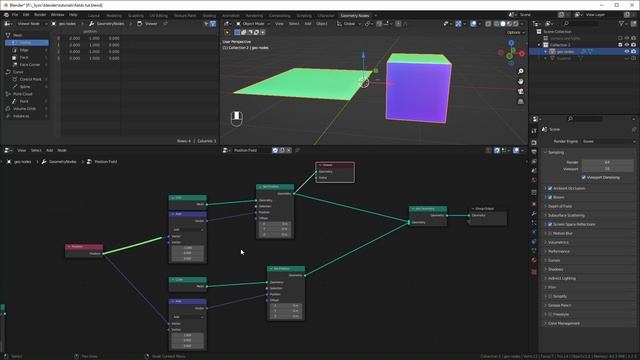
Task: Switch to Layout workspace tab
Action: click(94, 16)
